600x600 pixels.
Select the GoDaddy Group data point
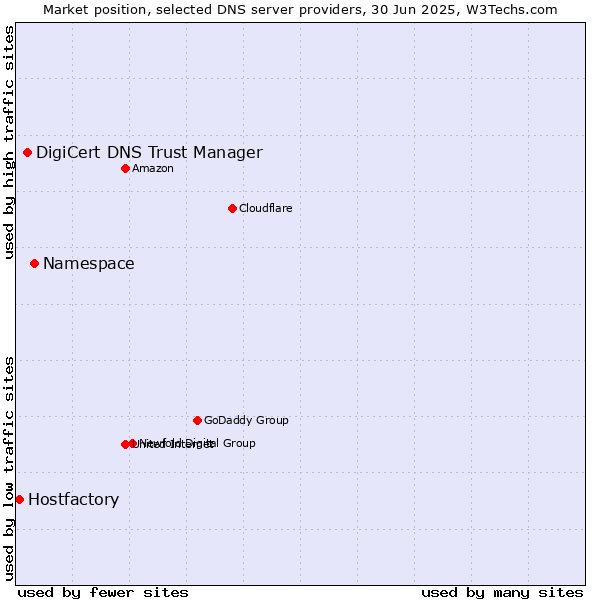click(197, 421)
